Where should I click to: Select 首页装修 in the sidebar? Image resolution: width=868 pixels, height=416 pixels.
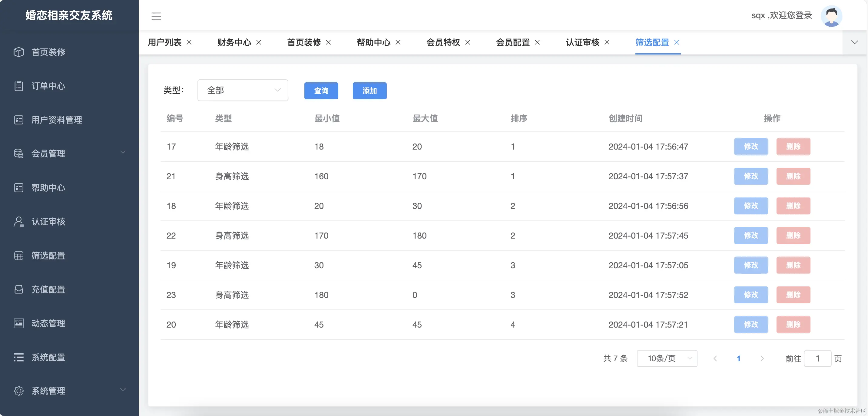point(48,52)
